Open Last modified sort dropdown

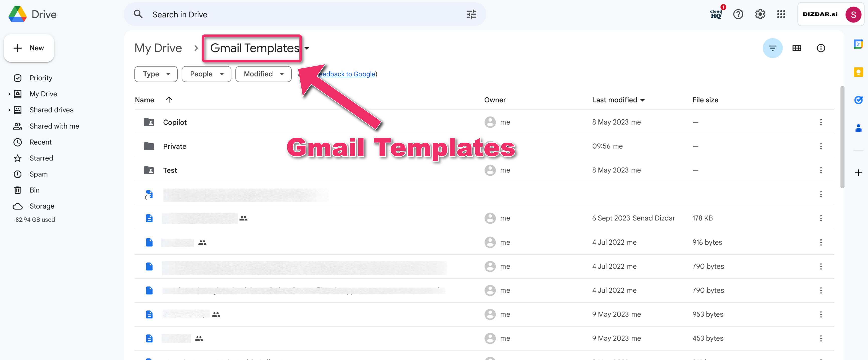pos(642,100)
